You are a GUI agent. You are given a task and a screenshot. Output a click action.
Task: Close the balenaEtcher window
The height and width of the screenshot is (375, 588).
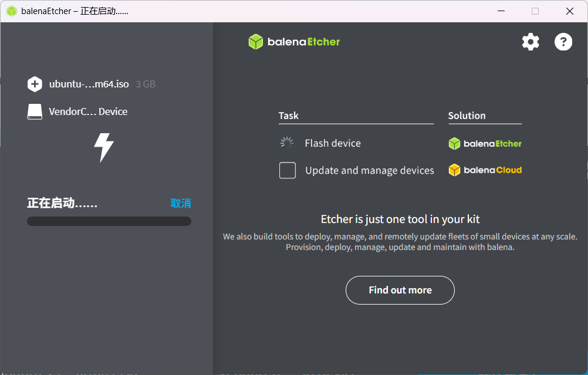(570, 11)
